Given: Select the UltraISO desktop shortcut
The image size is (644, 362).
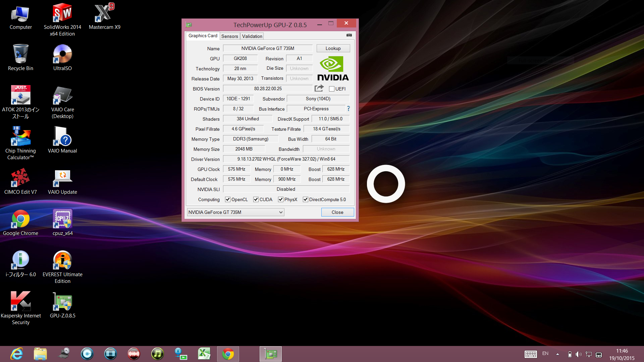Looking at the screenshot, I should (62, 58).
